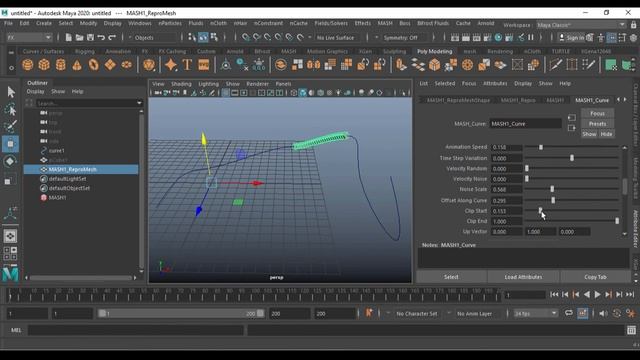This screenshot has width=640, height=360.
Task: Click the Sign In button
Action: tap(571, 38)
